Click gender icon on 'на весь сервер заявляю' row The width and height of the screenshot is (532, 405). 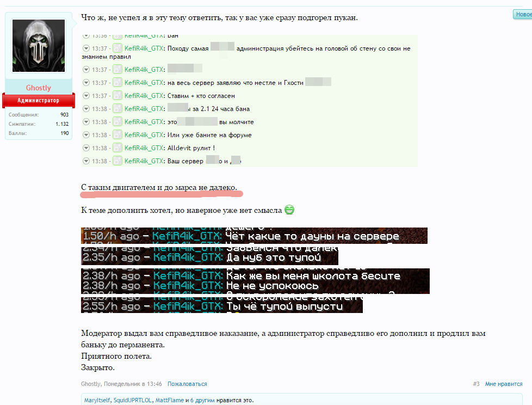[x=117, y=83]
